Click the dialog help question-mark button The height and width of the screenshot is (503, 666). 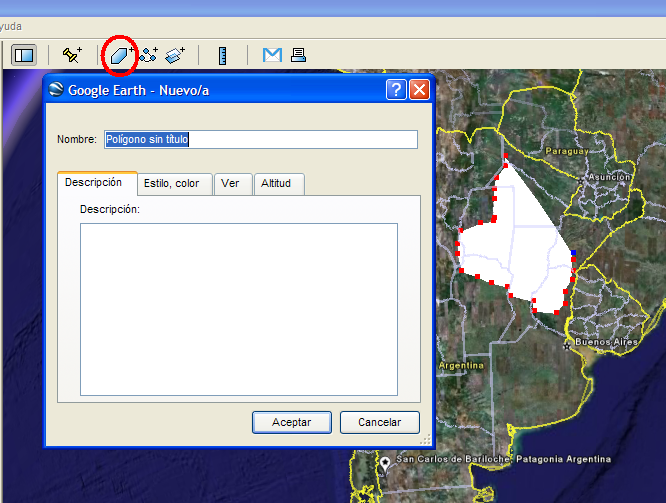tap(396, 90)
